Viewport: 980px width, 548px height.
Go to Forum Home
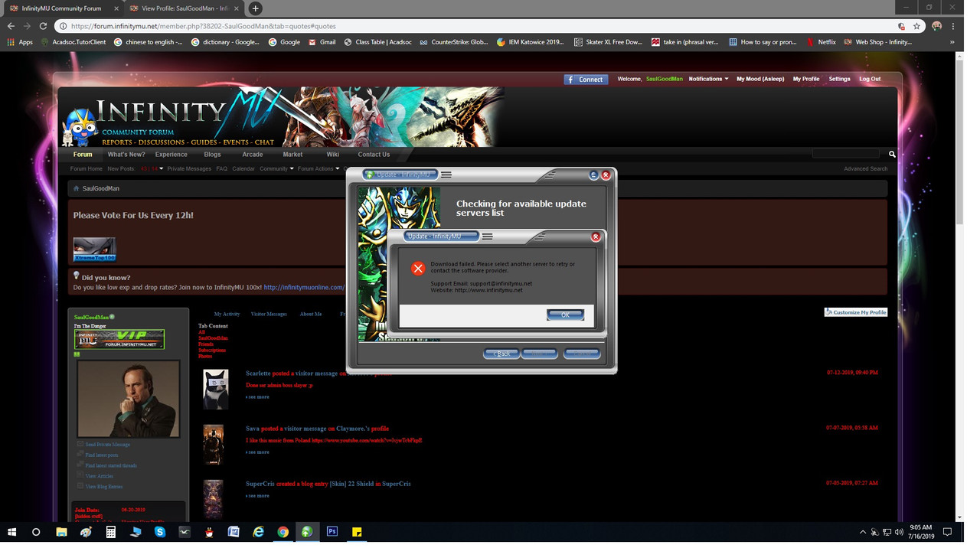pos(87,168)
